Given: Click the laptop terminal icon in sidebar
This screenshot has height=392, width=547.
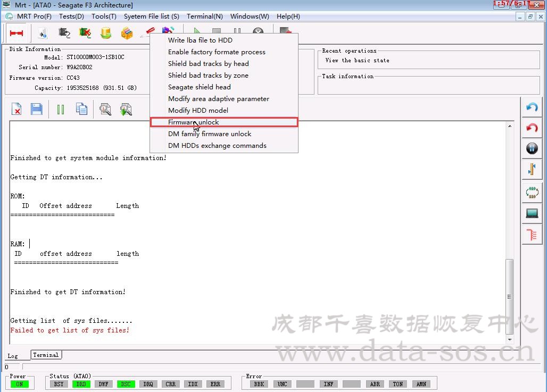Looking at the screenshot, I should 532,213.
